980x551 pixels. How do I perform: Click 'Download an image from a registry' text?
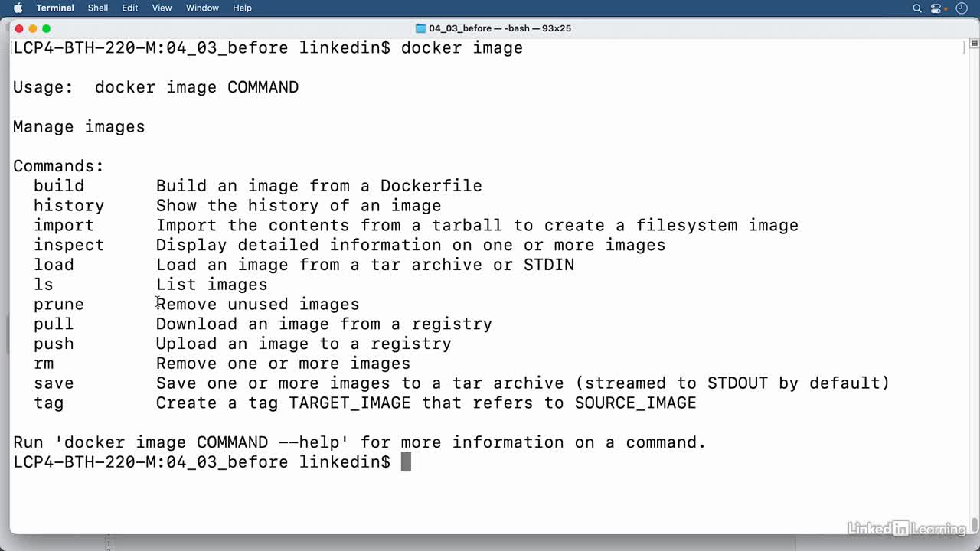coord(324,324)
